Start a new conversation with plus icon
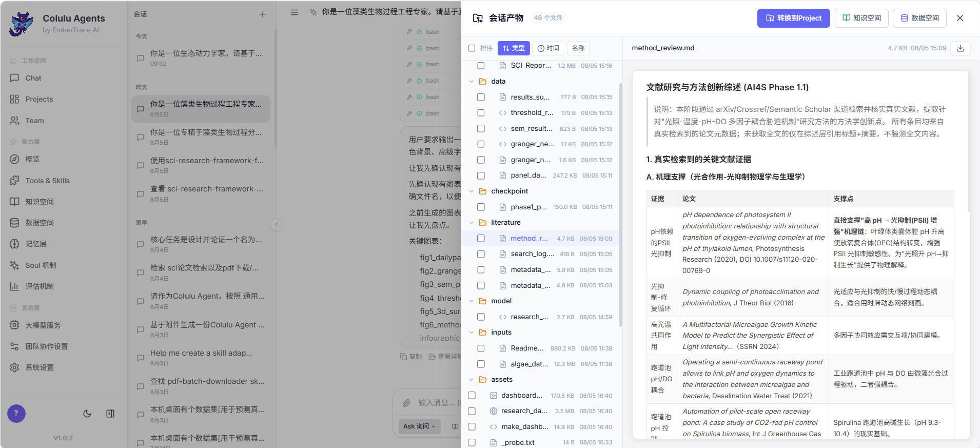The width and height of the screenshot is (980, 448). (x=262, y=14)
